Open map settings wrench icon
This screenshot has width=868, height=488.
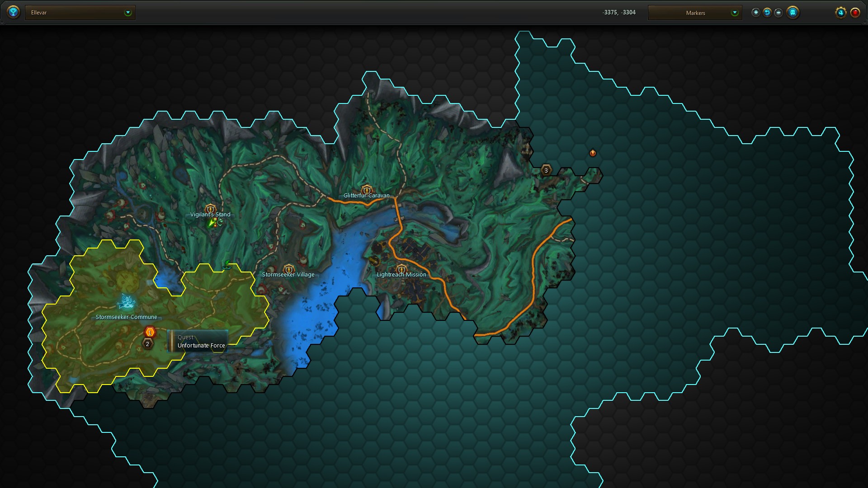tap(840, 13)
